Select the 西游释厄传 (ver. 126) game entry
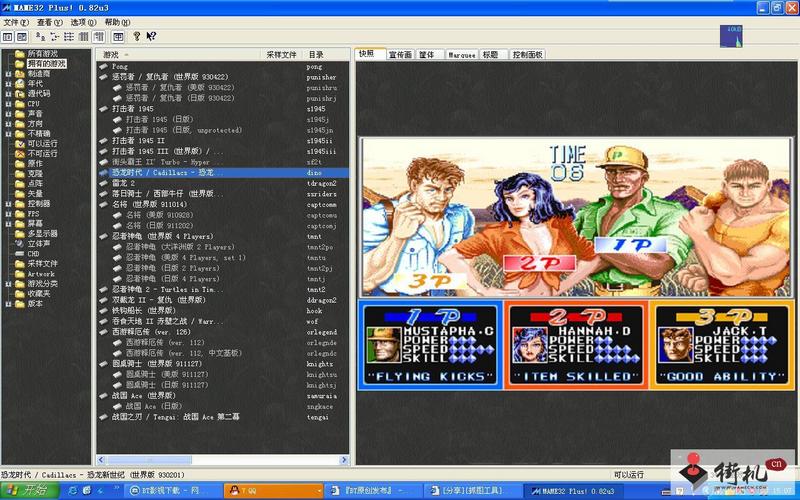Screen dimensions: 800x500 (150, 331)
